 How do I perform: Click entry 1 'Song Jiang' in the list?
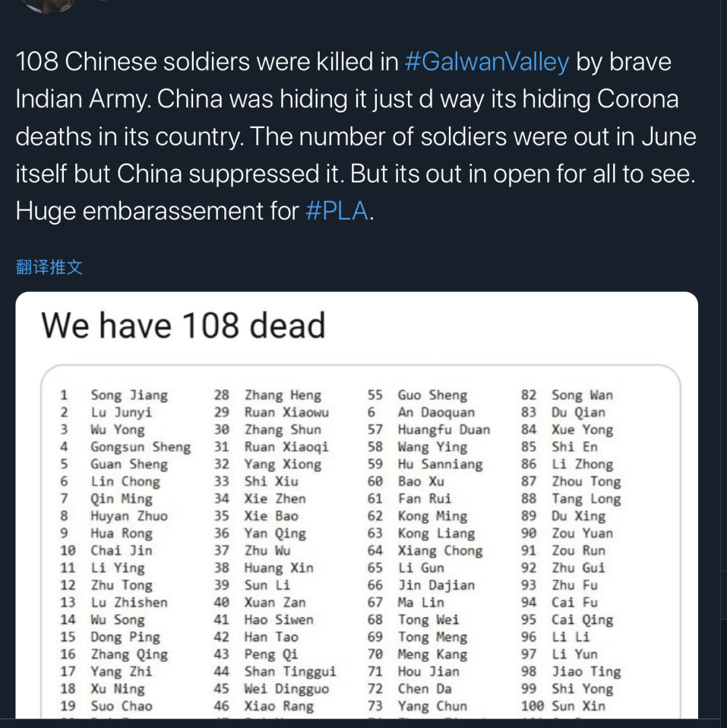[129, 395]
